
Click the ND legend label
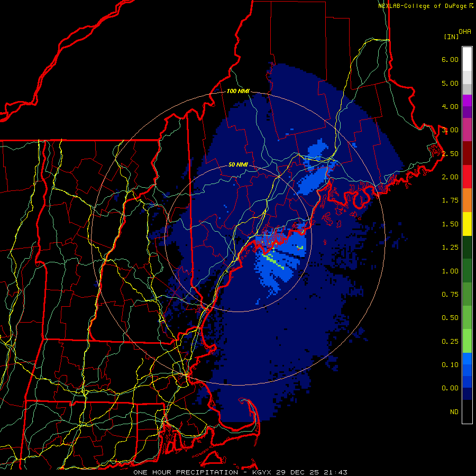454,412
